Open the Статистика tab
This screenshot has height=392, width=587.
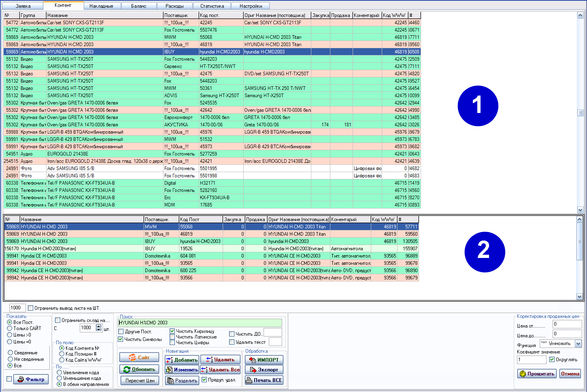click(x=212, y=6)
